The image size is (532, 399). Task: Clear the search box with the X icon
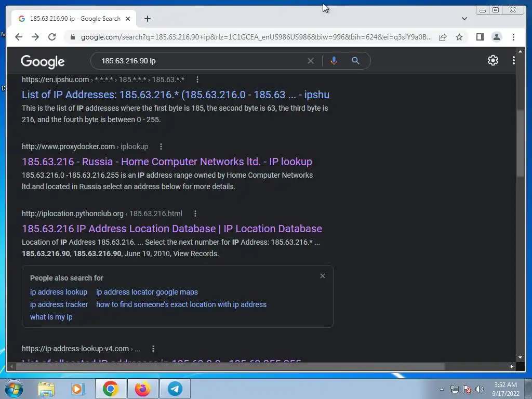(311, 61)
